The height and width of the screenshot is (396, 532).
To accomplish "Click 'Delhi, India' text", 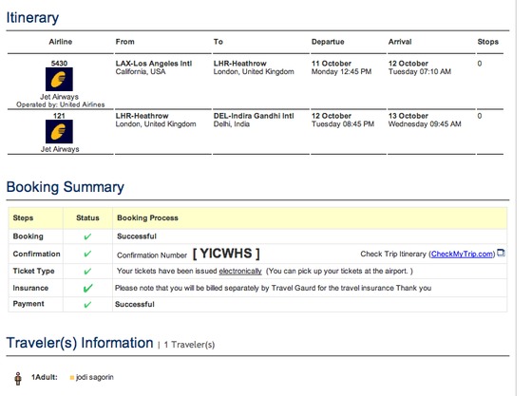I will pyautogui.click(x=232, y=124).
